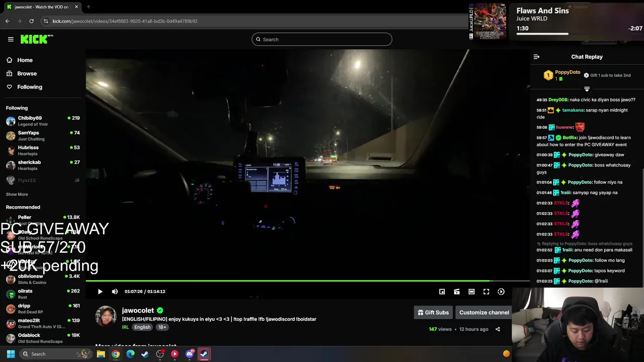Open oblivionsw recommended channel
The height and width of the screenshot is (362, 644).
pos(43,279)
